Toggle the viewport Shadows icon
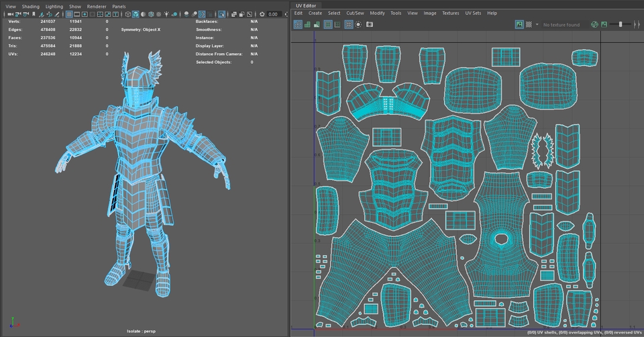The image size is (644, 337). click(174, 14)
